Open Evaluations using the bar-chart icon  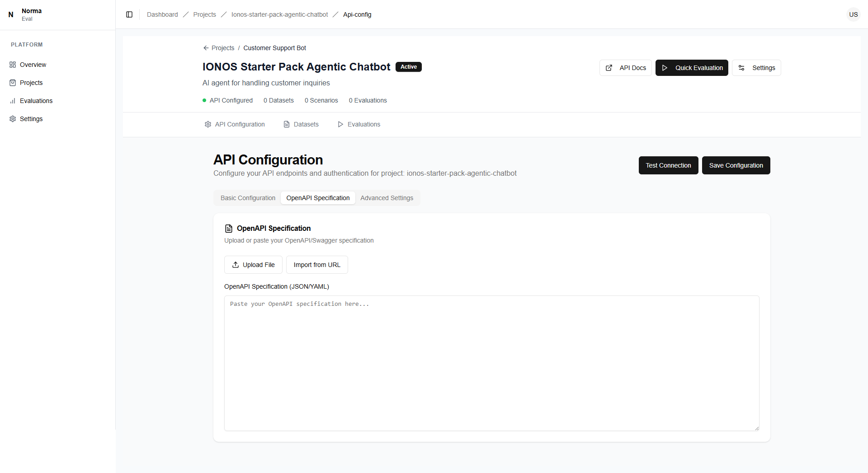(13, 100)
